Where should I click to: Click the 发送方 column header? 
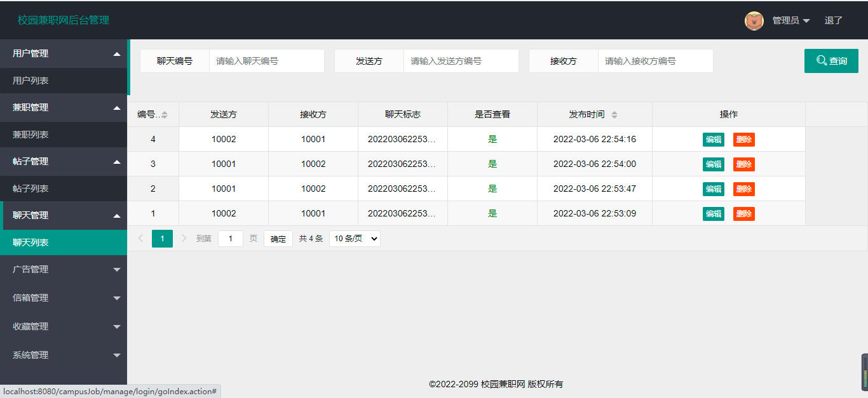click(x=224, y=115)
